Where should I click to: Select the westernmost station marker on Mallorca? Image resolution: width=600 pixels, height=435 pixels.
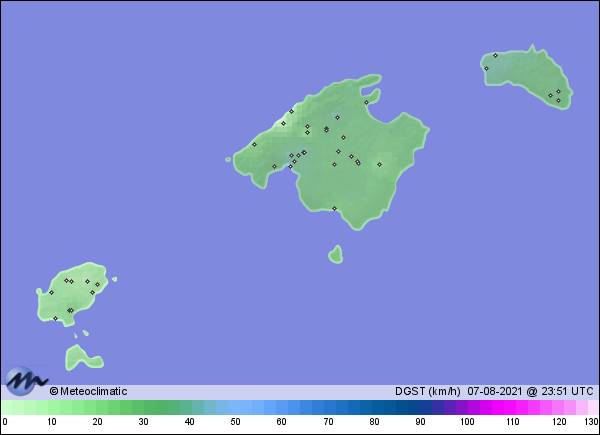(x=254, y=144)
